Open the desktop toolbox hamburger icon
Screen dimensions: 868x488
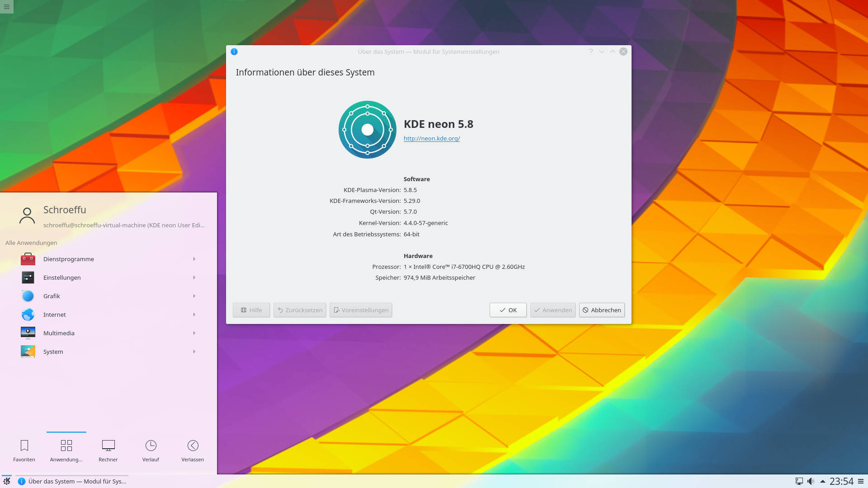click(x=6, y=7)
